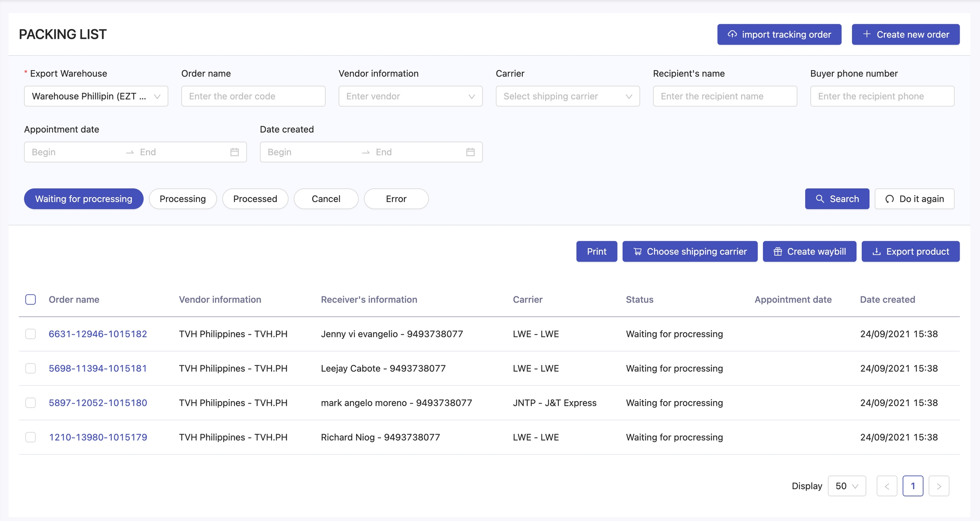Click the plus icon on Create new order
This screenshot has height=521, width=980.
(x=866, y=34)
